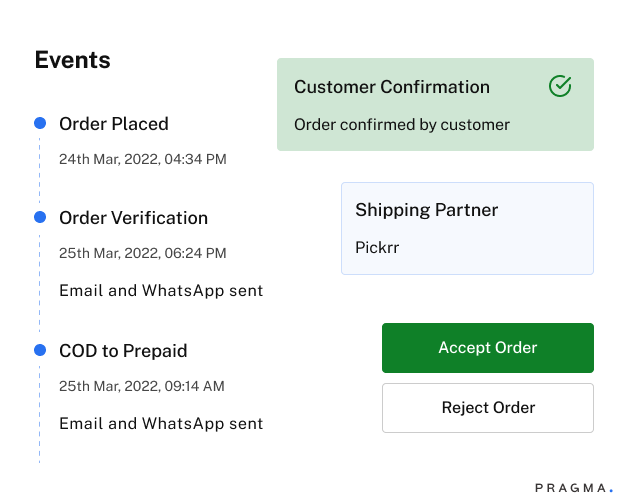Click 'Order confirmed by customer' text
Screen dimensions: 630x500
tap(402, 125)
